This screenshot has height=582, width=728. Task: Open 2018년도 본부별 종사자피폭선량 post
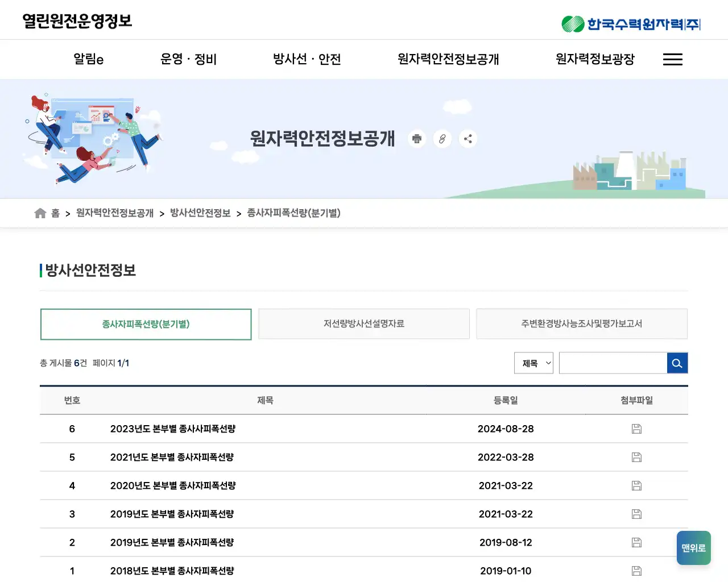[172, 571]
